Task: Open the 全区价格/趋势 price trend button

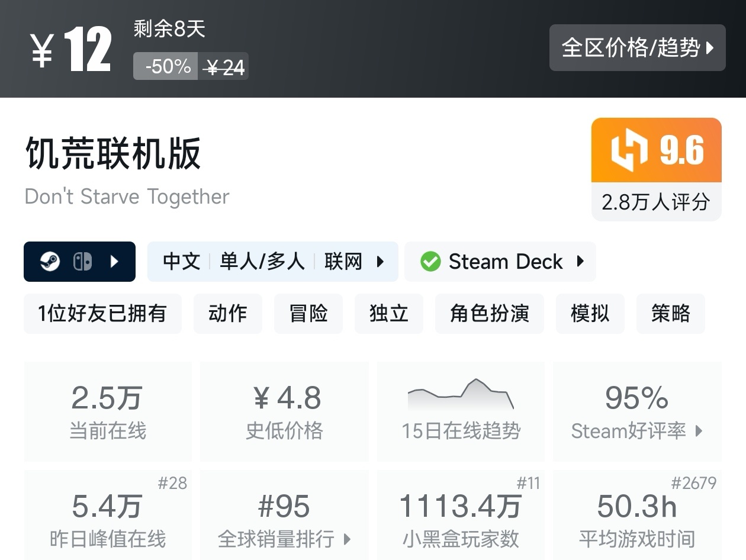Action: click(x=637, y=47)
